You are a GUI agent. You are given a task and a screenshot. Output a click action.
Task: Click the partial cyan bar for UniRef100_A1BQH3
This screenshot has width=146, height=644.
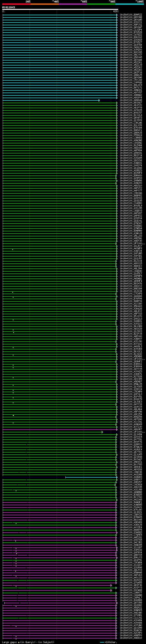[x=91, y=477]
